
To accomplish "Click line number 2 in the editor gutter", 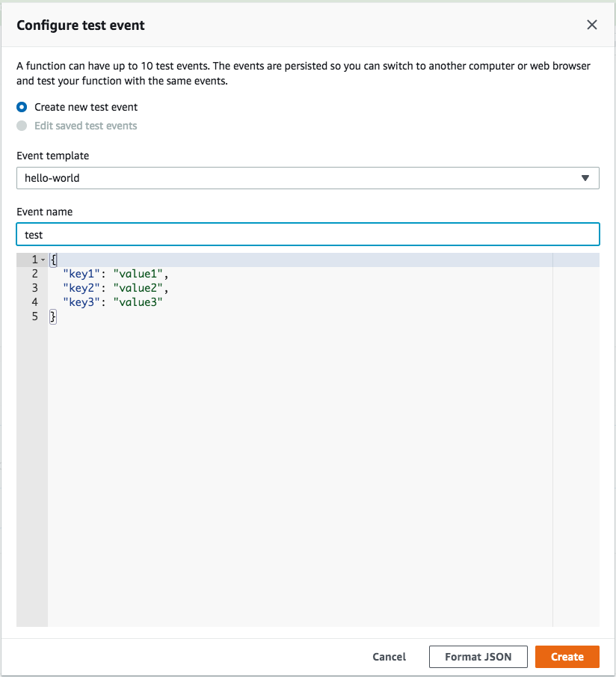I will pyautogui.click(x=35, y=274).
